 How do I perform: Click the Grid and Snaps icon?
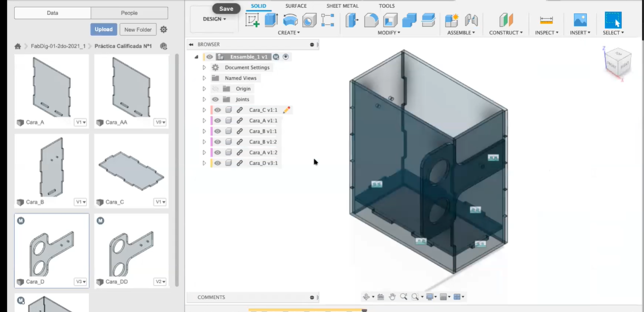443,297
